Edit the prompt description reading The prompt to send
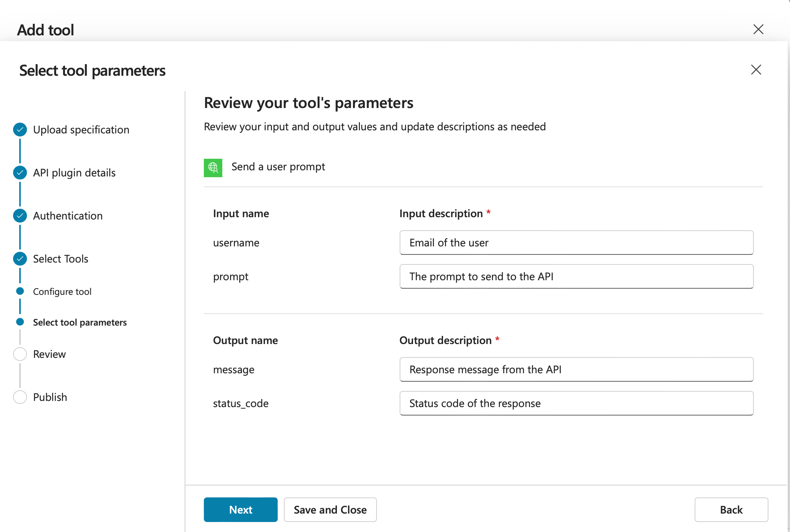This screenshot has height=532, width=790. pyautogui.click(x=576, y=276)
